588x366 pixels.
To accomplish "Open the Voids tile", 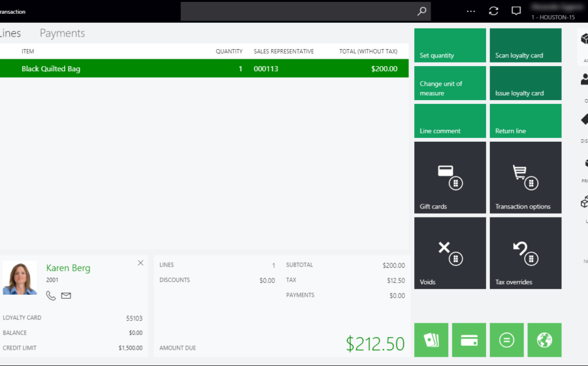I will (x=450, y=253).
